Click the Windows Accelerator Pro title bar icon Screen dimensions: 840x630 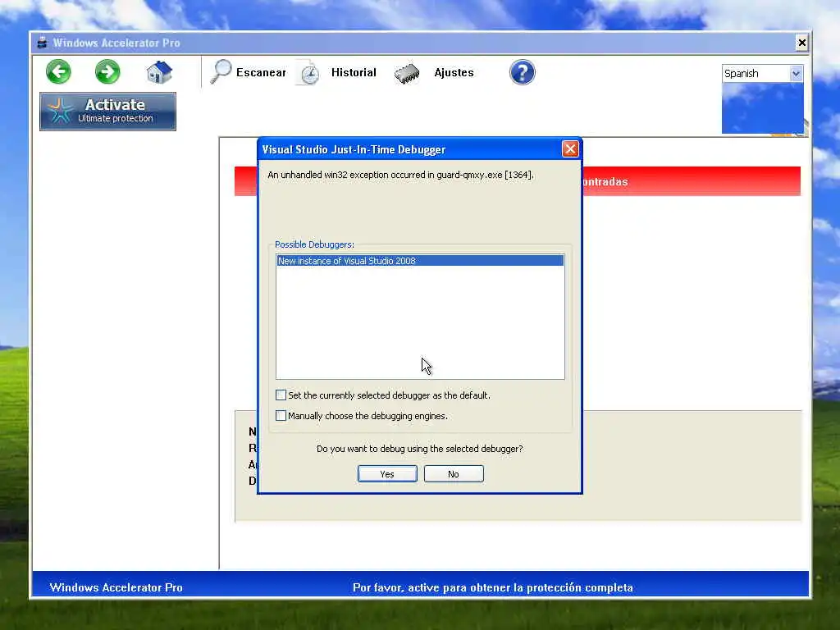(43, 43)
